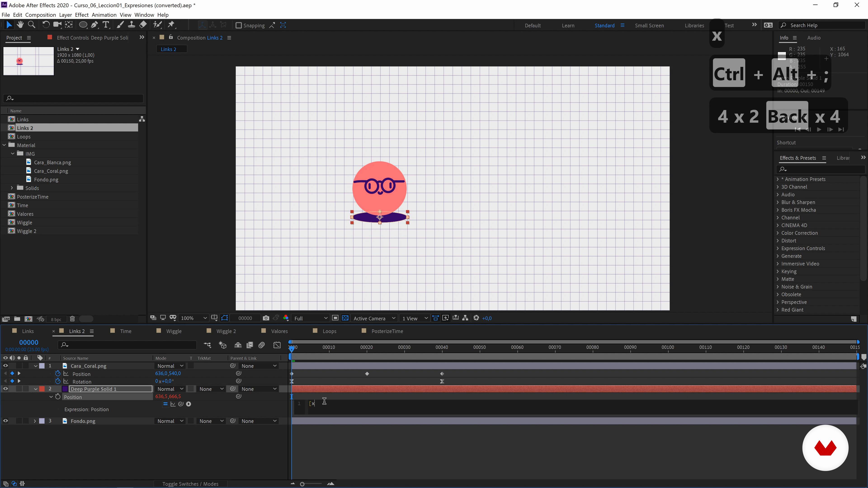Image resolution: width=868 pixels, height=488 pixels.
Task: Open the Animation menu
Action: [x=104, y=15]
